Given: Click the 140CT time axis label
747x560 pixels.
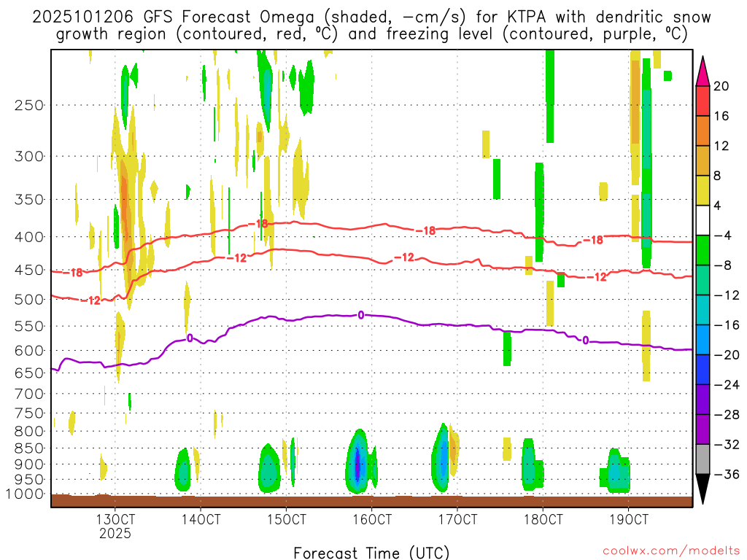Looking at the screenshot, I should [x=201, y=519].
